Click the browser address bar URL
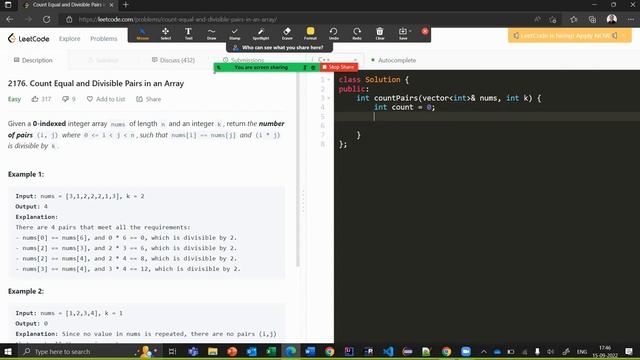The image size is (640, 360). tap(178, 19)
